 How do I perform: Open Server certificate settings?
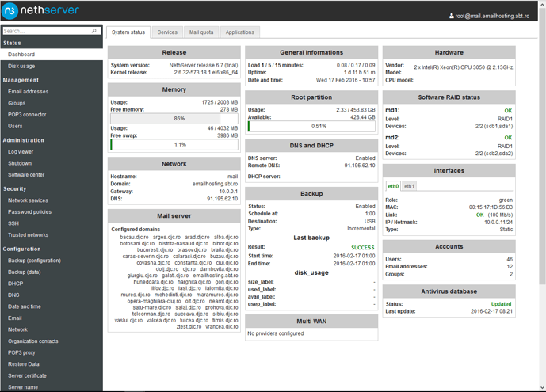27,376
